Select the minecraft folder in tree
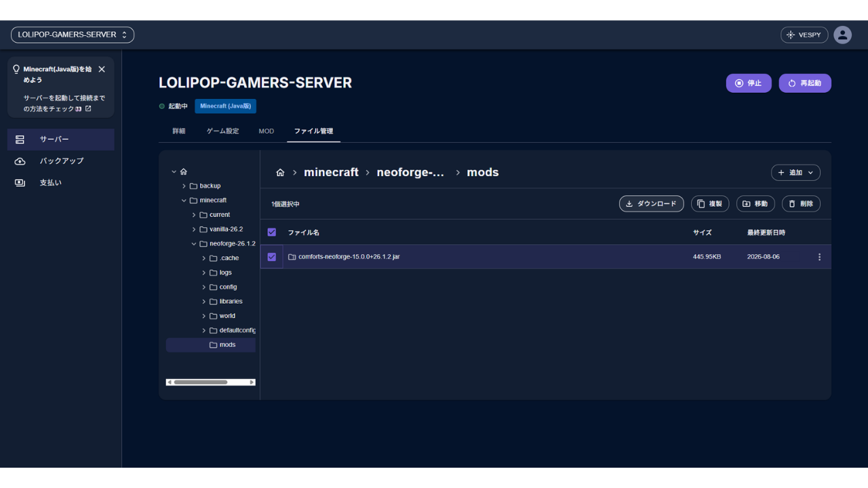Viewport: 868px width, 488px height. pos(209,201)
